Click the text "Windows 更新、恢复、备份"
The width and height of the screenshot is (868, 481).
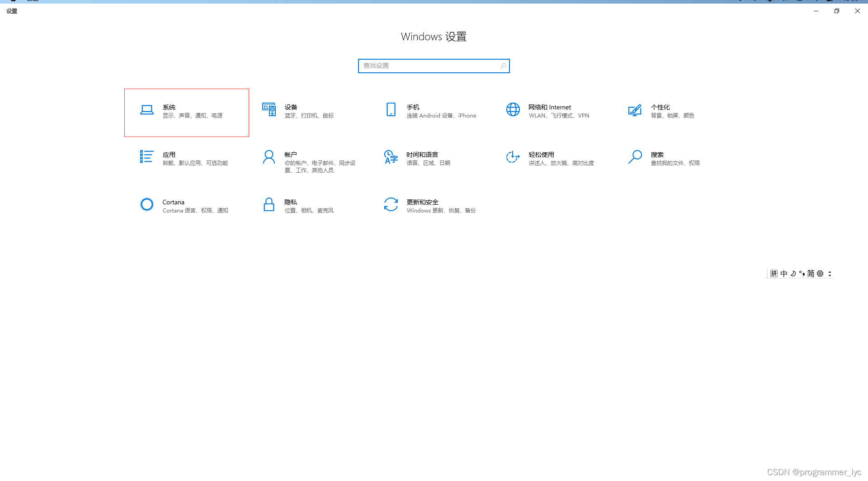(441, 211)
